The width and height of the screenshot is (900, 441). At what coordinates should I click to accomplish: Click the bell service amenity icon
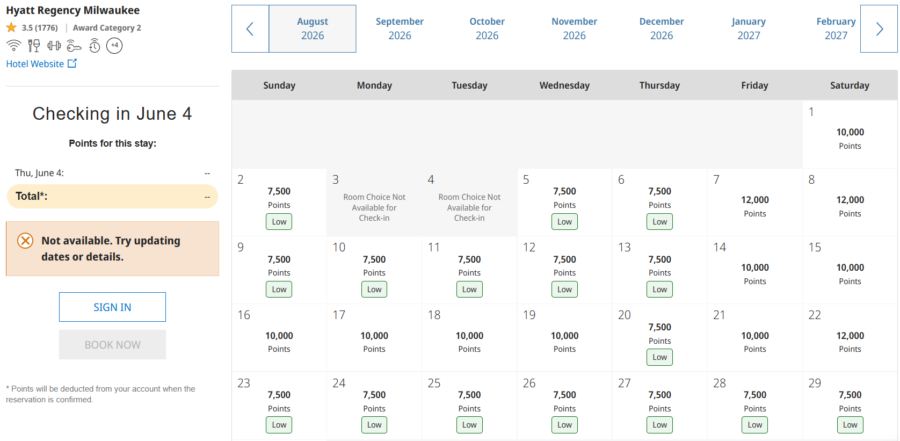(x=95, y=45)
